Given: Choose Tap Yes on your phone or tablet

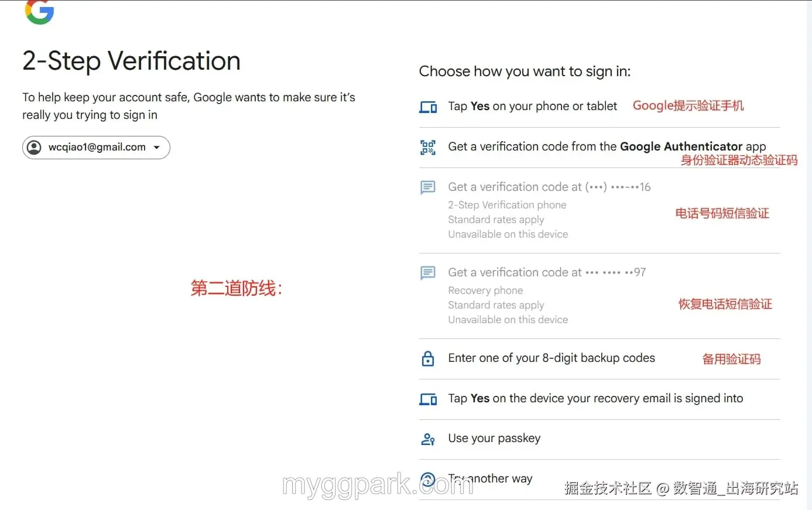Looking at the screenshot, I should point(599,107).
